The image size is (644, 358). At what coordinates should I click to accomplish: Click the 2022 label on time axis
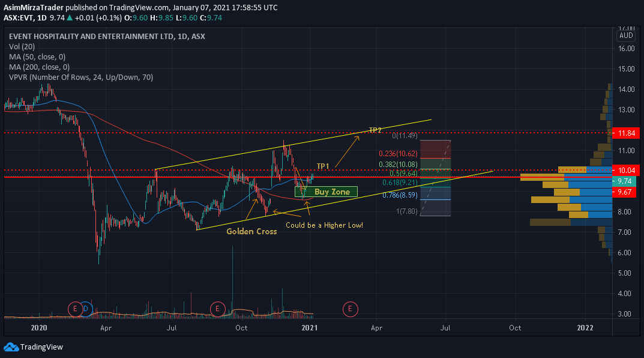(585, 327)
